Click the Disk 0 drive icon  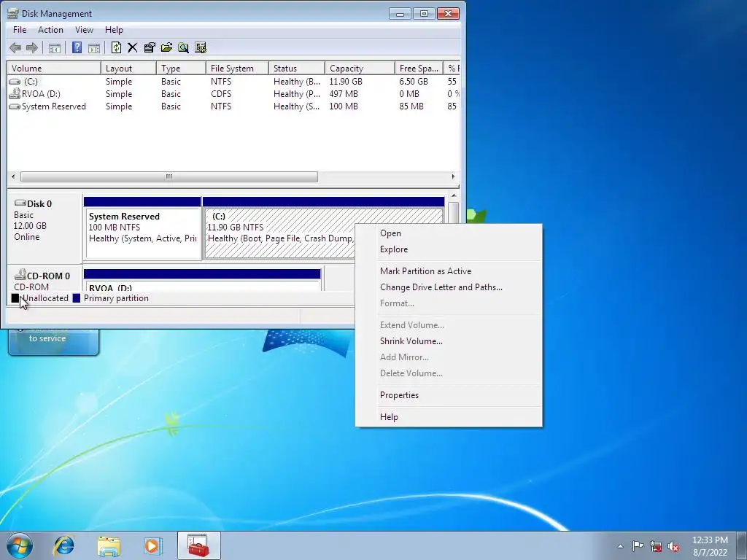(20, 203)
